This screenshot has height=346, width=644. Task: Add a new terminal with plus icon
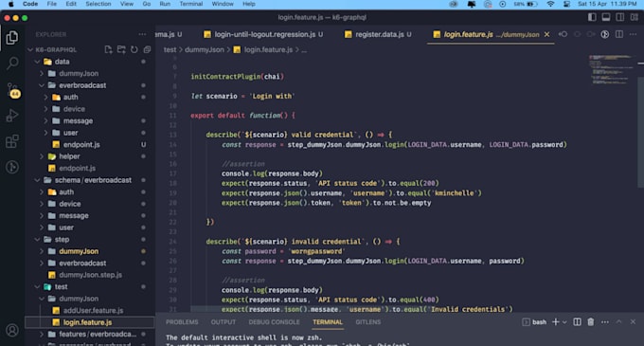point(555,322)
